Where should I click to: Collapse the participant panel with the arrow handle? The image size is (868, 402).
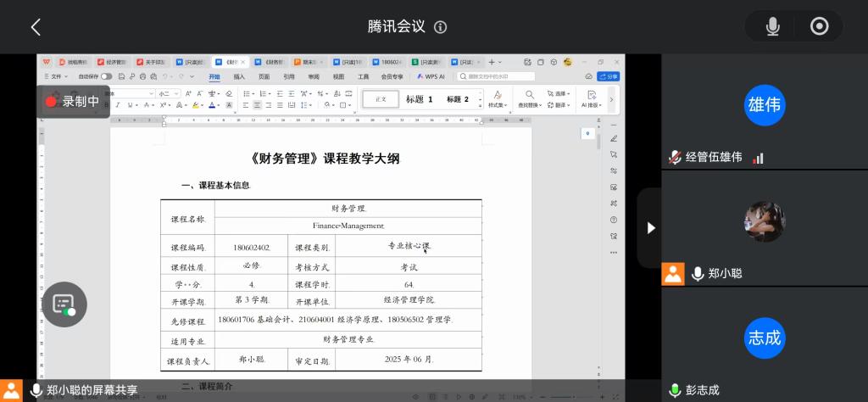click(650, 227)
